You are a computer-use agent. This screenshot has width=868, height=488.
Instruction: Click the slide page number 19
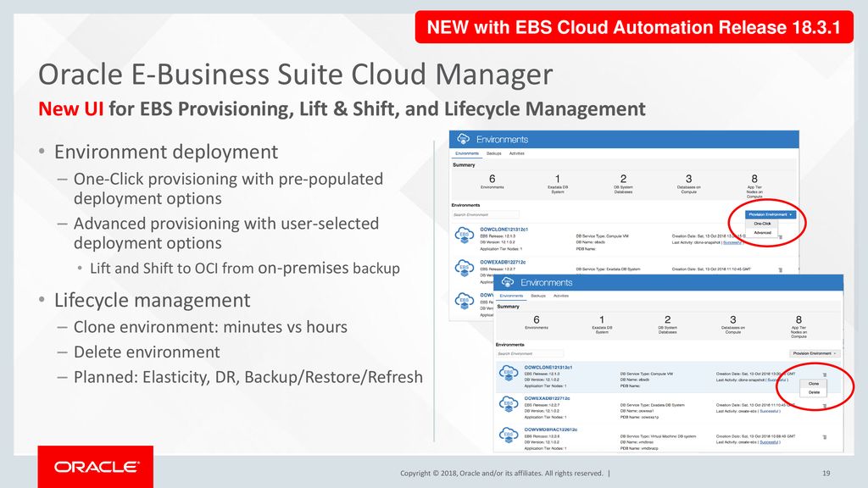[826, 473]
